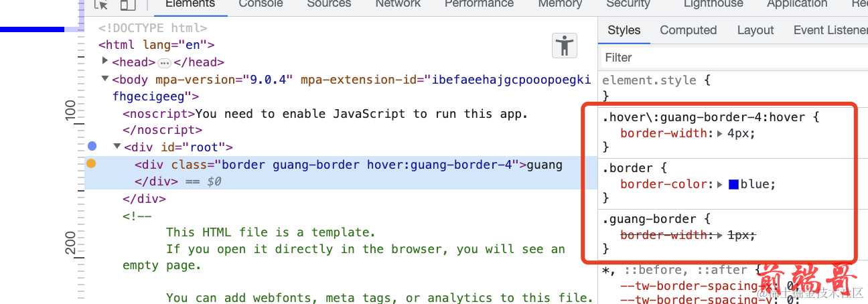Open the Layout pane tab
The height and width of the screenshot is (304, 868).
[755, 30]
